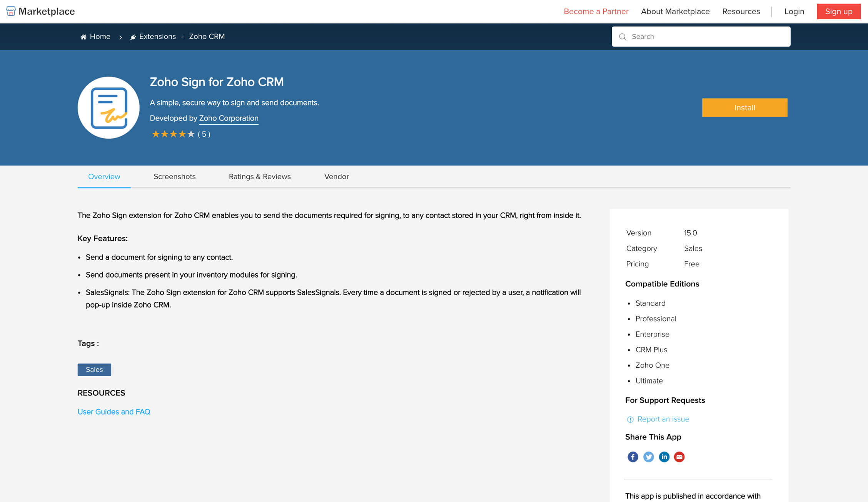Screen dimensions: 868x502
Task: Switch to the Ratings & Reviews tab
Action: (x=260, y=176)
